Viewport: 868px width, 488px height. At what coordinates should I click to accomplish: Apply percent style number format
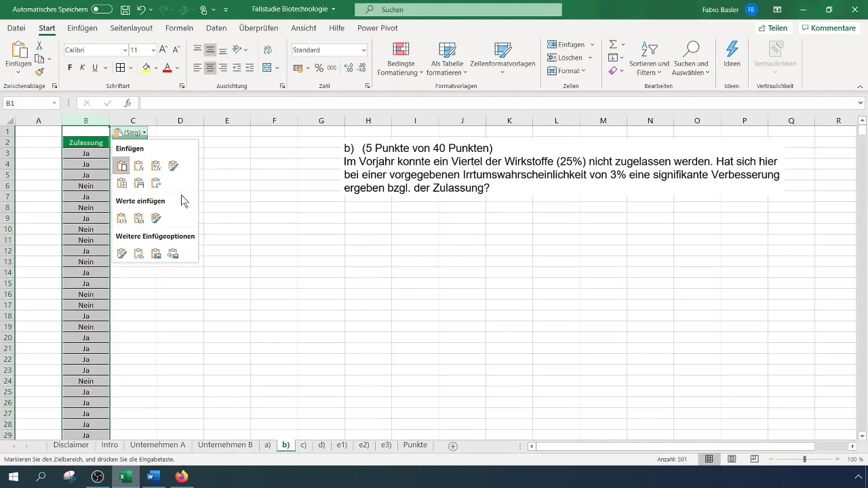click(319, 68)
